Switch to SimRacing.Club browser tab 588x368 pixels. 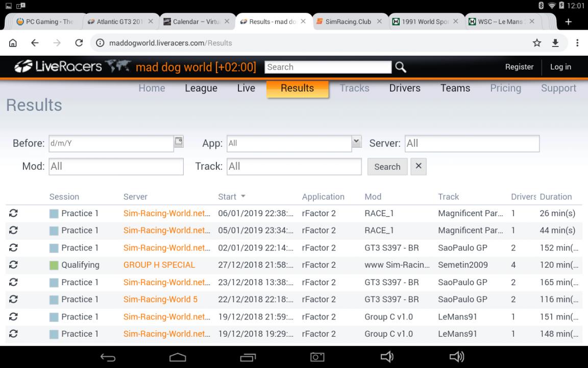(x=348, y=22)
